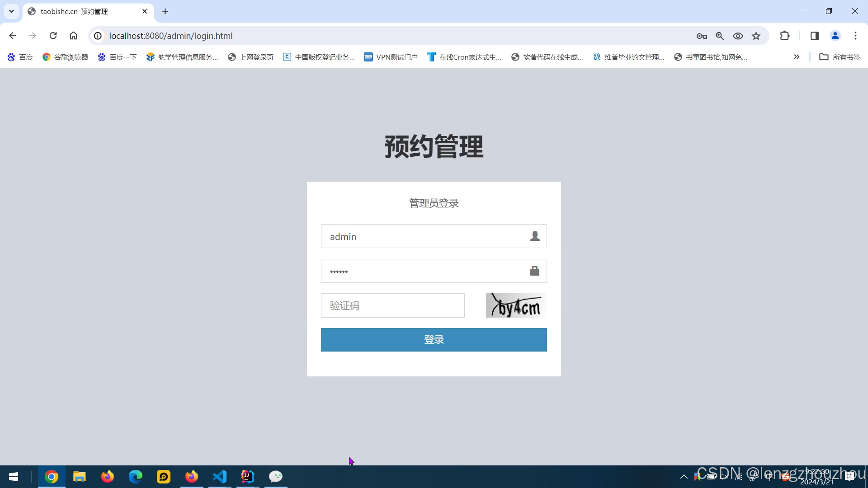The height and width of the screenshot is (488, 868).
Task: Open the 百度一下 bookmark
Action: (118, 57)
